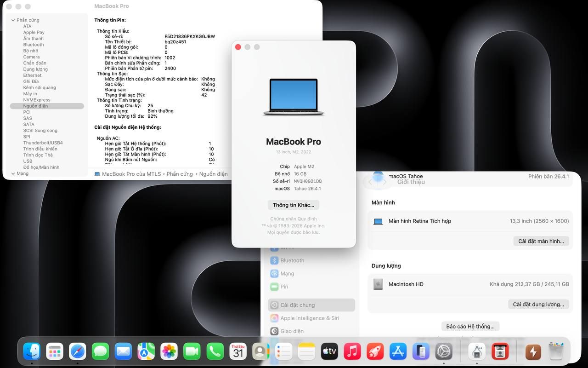Open the Phone app in the Dock
588x368 pixels.
pyautogui.click(x=215, y=352)
